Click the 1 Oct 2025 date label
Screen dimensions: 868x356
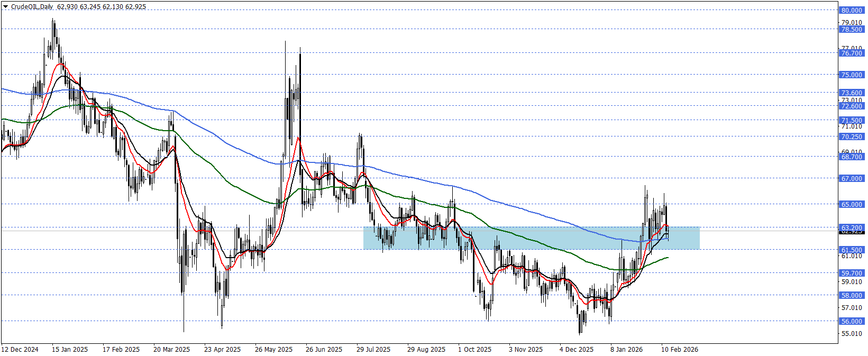(474, 350)
